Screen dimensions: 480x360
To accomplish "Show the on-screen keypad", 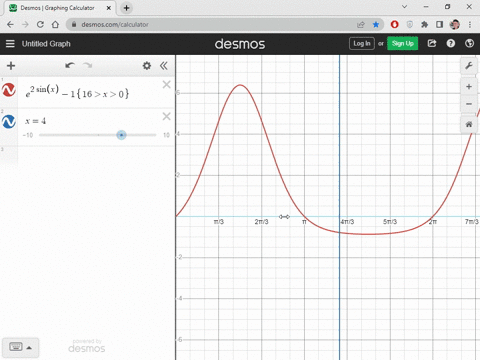I will (16, 347).
